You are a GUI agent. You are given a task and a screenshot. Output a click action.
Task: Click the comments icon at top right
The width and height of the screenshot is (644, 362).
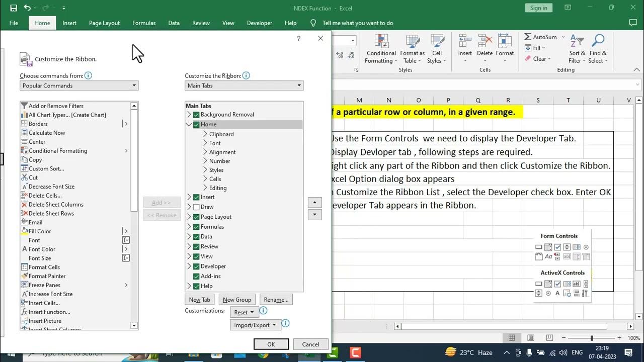pos(633,23)
